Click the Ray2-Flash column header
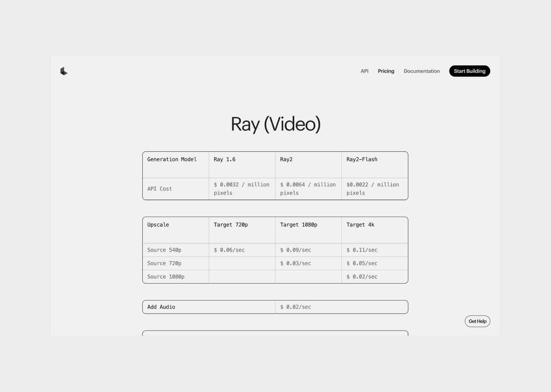Viewport: 551px width, 392px height. pyautogui.click(x=362, y=160)
